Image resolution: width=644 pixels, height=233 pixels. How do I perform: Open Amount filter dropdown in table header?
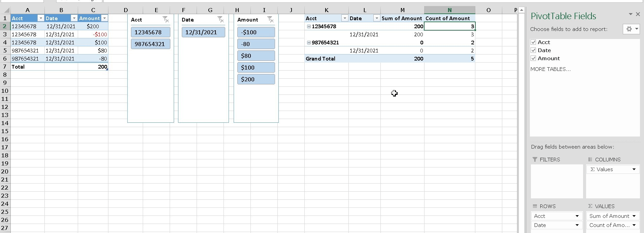point(104,18)
